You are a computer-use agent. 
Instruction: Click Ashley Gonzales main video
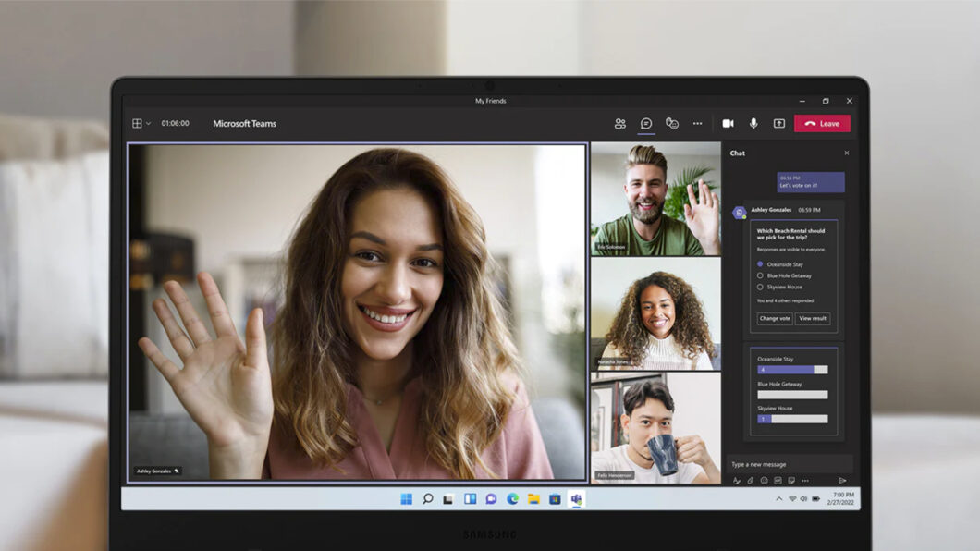357,312
